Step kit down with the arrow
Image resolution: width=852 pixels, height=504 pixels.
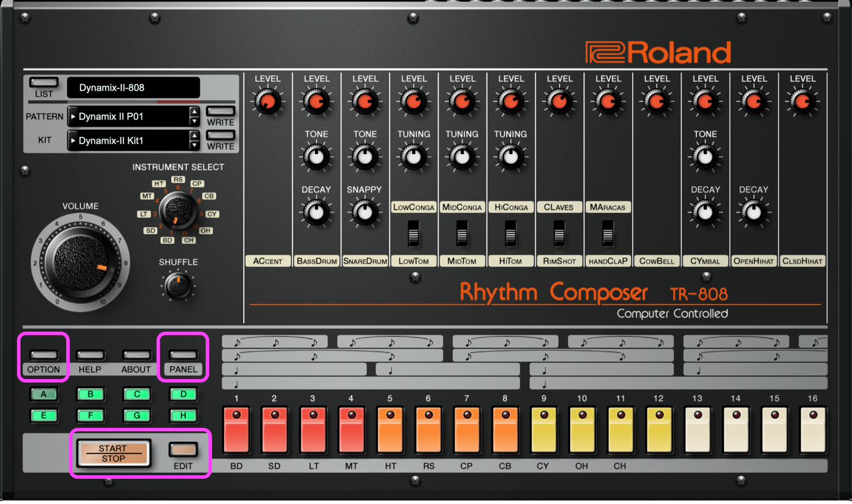point(195,146)
